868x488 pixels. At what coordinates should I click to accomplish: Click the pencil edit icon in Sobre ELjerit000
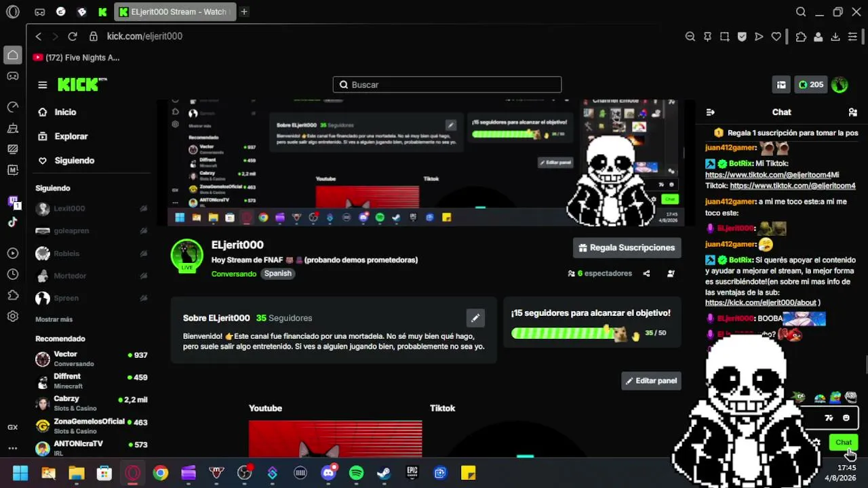click(475, 318)
